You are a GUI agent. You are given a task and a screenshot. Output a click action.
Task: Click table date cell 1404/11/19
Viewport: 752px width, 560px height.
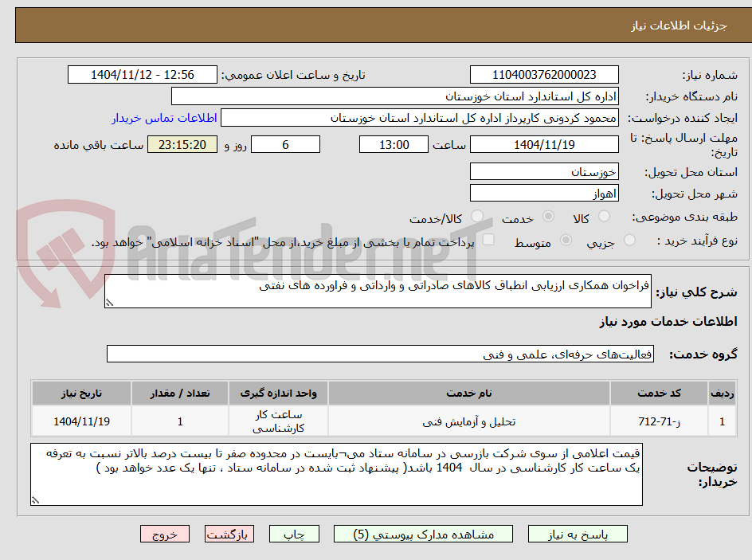tap(81, 421)
